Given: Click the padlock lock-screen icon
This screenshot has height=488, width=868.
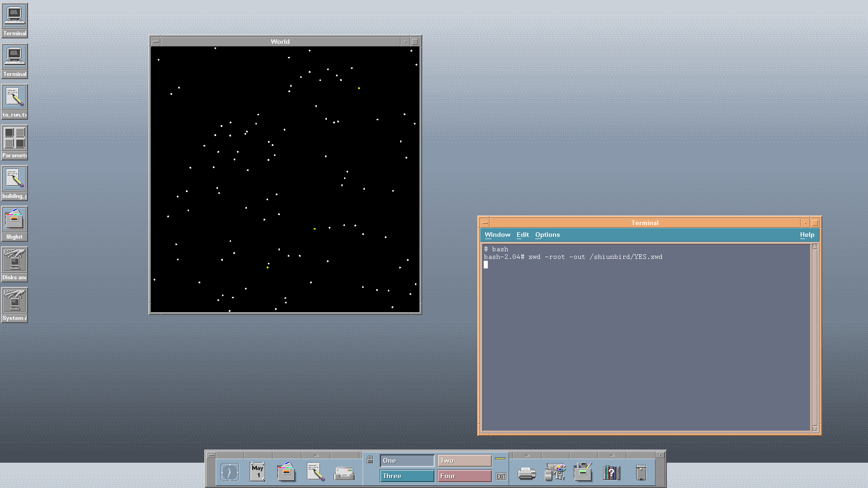Looking at the screenshot, I should [x=370, y=460].
